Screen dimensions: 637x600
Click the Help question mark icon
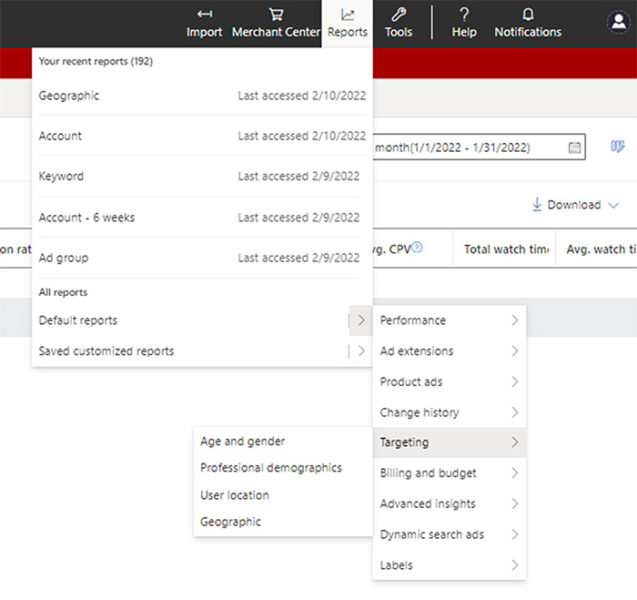click(x=464, y=15)
